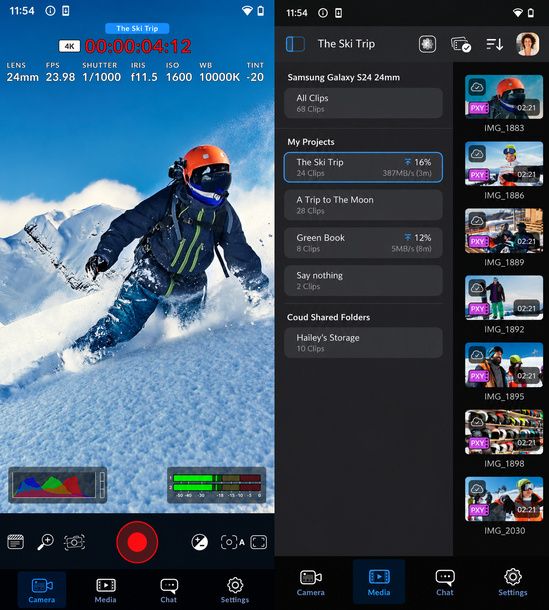Tap cloud sync icon on IMG_1883
Screen dimensions: 549x610
pyautogui.click(x=477, y=87)
